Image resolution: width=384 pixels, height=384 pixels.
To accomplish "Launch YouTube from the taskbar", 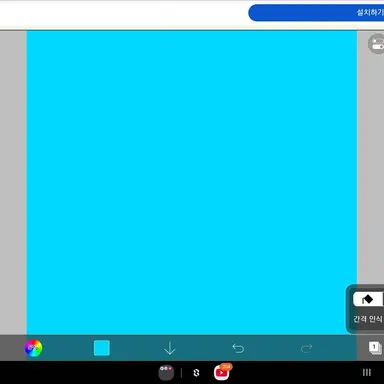I will coord(222,372).
